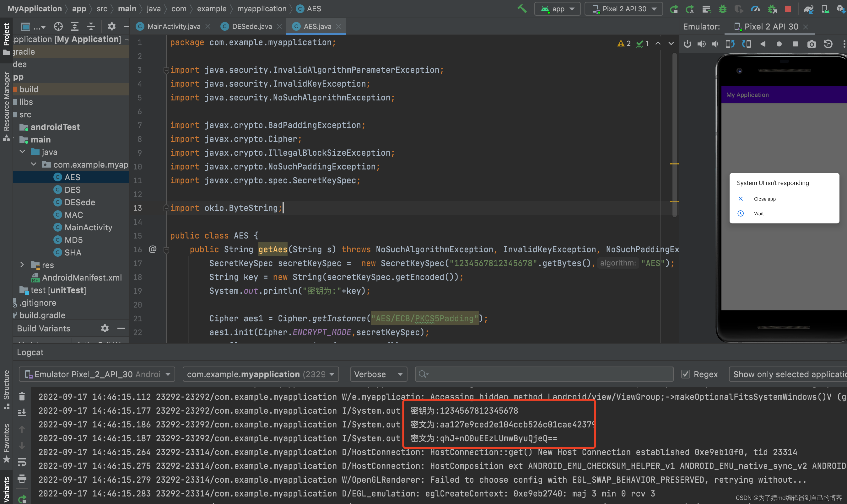Stop the running app
Screen dimensions: 847x504
pyautogui.click(x=788, y=9)
